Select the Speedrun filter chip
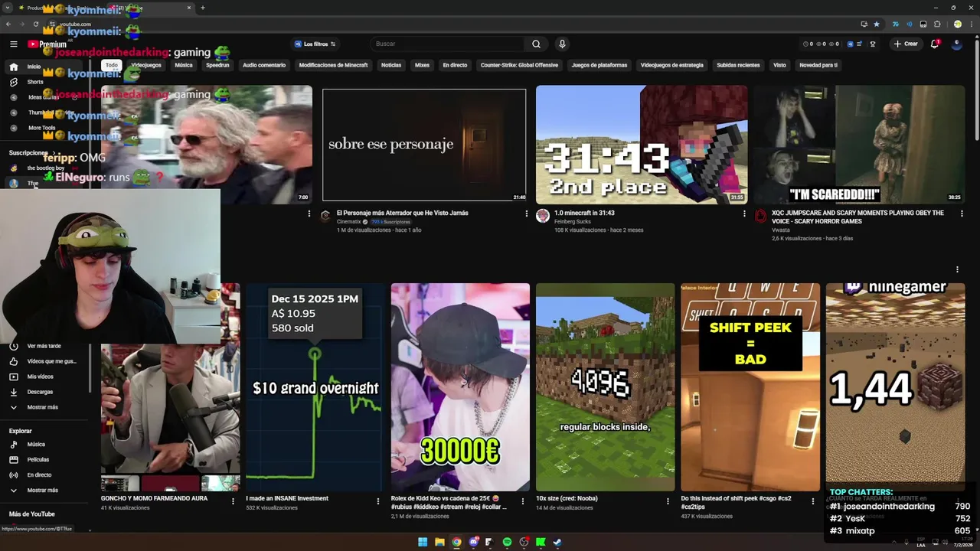 (217, 65)
